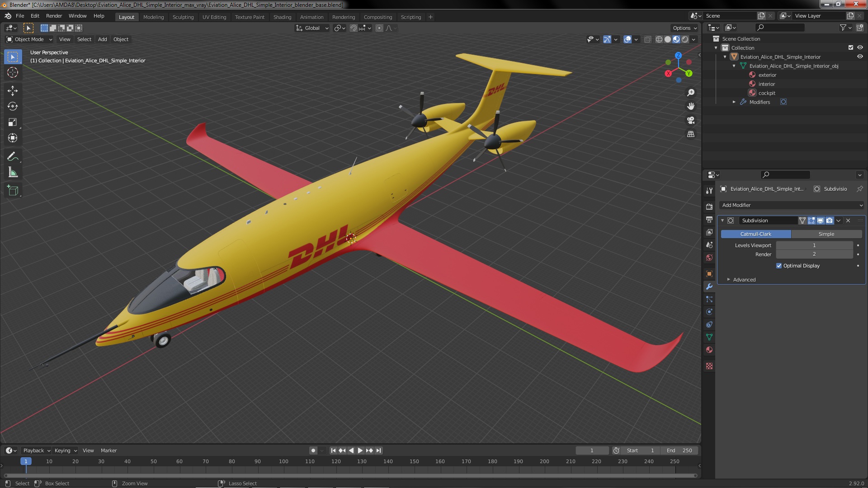Open the Keying dropdown in timeline

(x=66, y=450)
